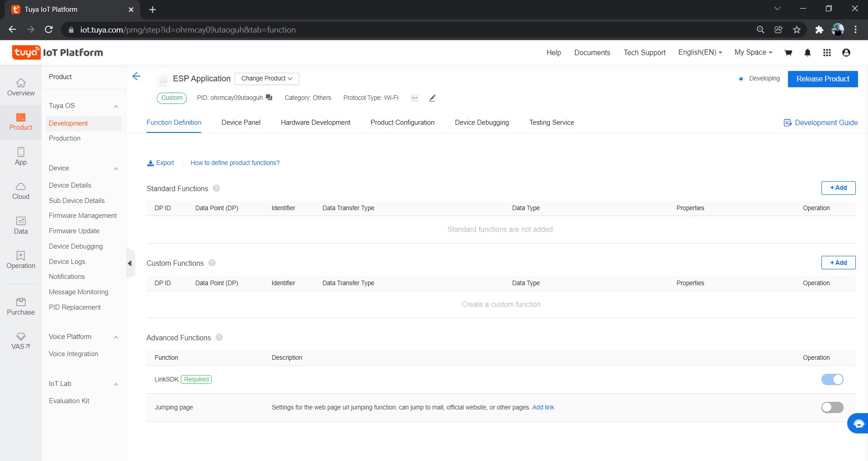
Task: Show more product info via ellipsis
Action: click(x=415, y=98)
